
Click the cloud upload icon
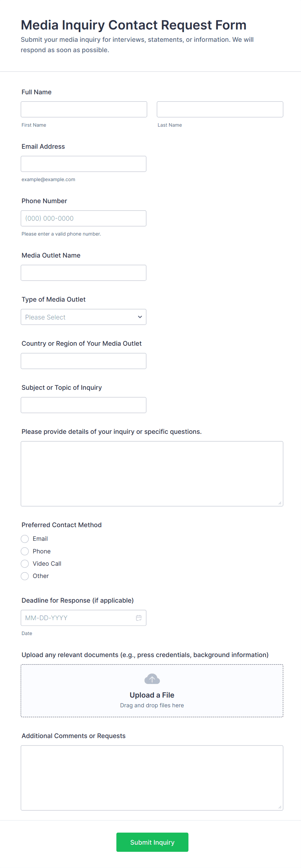152,679
